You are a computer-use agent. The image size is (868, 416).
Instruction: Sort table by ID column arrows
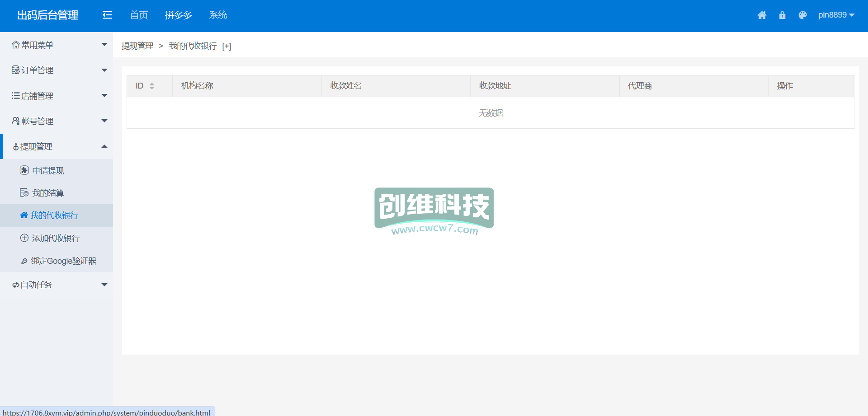pos(152,86)
